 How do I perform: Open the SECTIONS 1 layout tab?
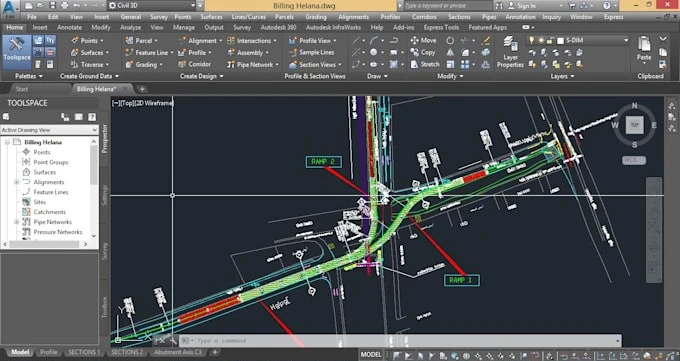click(x=84, y=352)
